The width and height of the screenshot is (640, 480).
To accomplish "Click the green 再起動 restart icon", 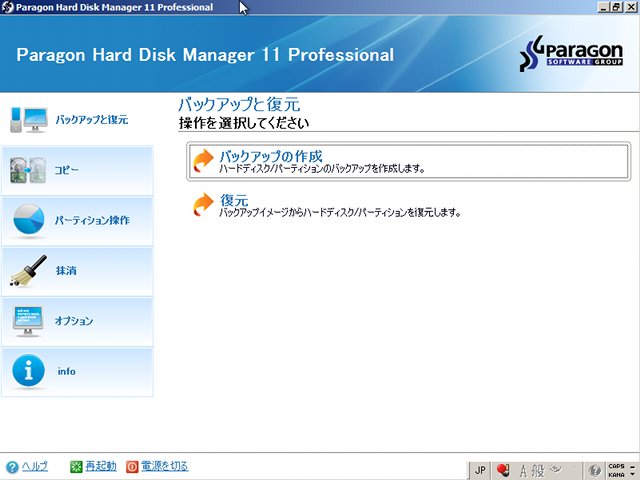I will [x=76, y=467].
